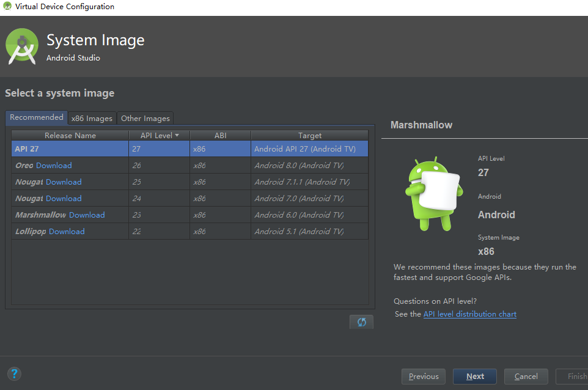Click the refresh system images icon
Viewport: 588px width, 390px height.
(x=361, y=322)
